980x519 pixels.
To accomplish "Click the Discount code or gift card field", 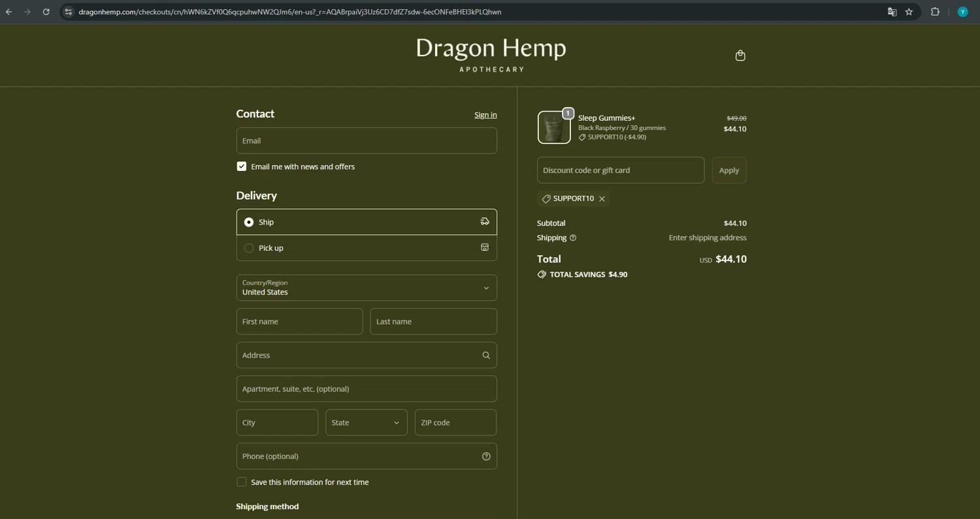I will point(621,170).
